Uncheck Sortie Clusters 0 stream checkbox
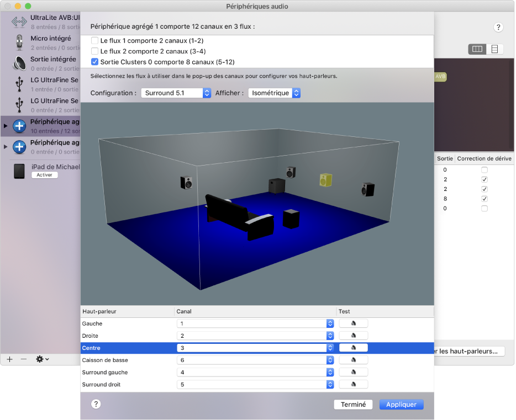The height and width of the screenshot is (420, 516). coord(95,62)
